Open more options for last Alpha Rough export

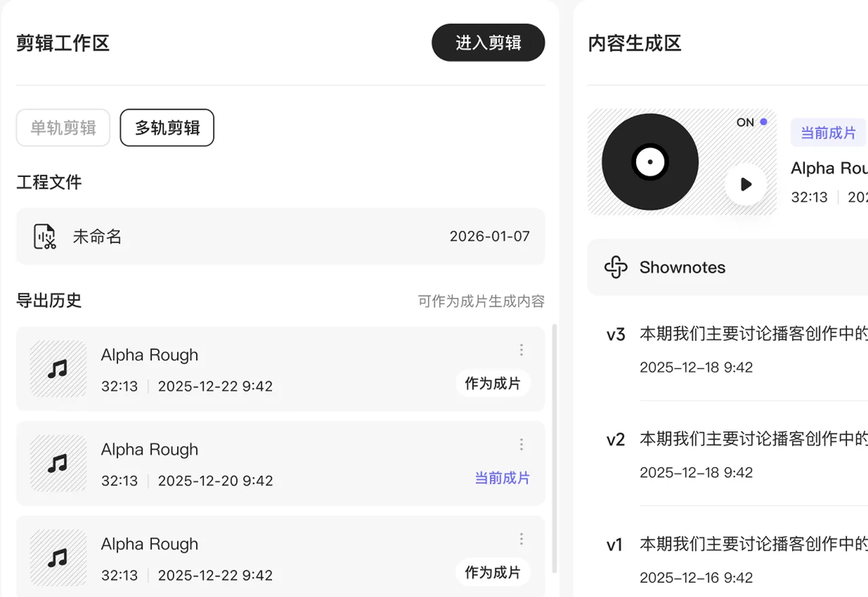coord(521,539)
